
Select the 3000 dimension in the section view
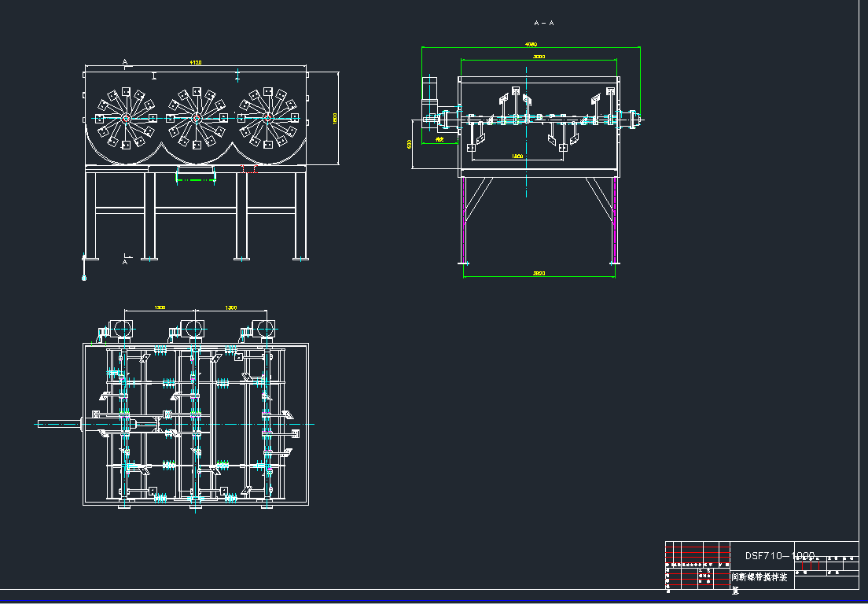point(539,57)
